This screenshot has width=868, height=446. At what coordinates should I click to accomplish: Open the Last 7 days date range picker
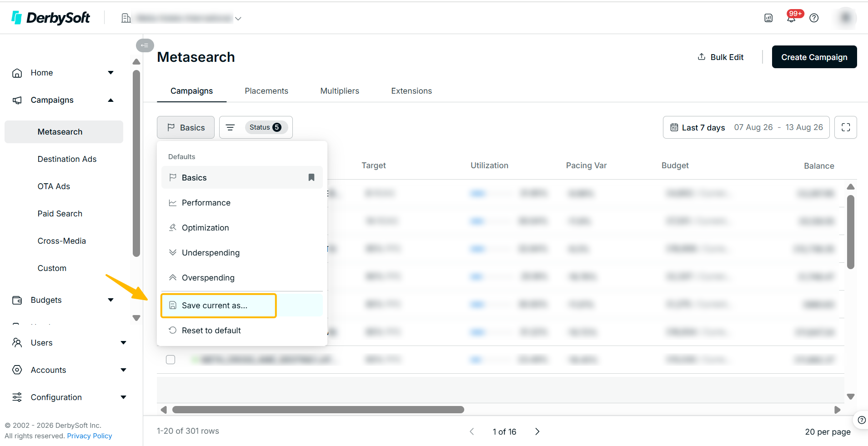pos(746,127)
